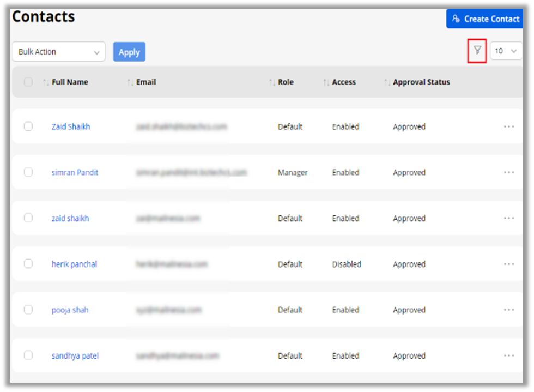Screen dimensions: 534x392
Task: Open three-dot menu for sandhya patel row
Action: [x=509, y=355]
